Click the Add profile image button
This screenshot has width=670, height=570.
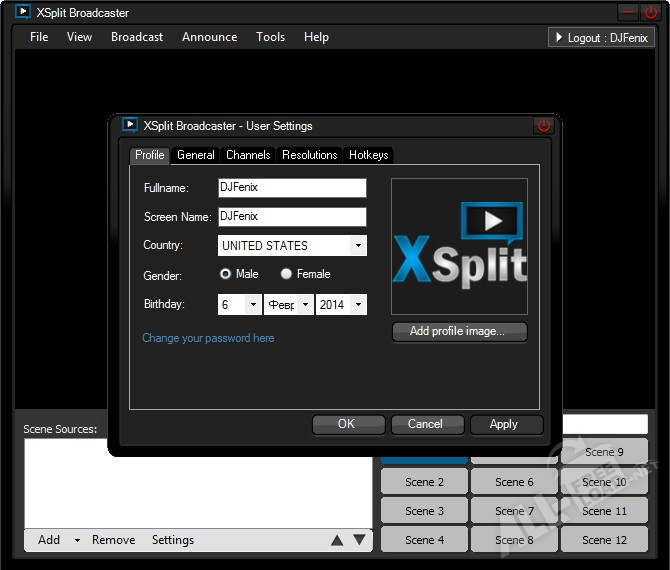(458, 332)
